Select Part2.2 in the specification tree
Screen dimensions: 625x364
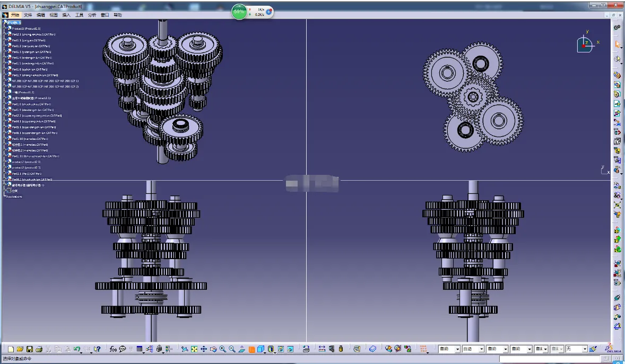click(x=37, y=116)
